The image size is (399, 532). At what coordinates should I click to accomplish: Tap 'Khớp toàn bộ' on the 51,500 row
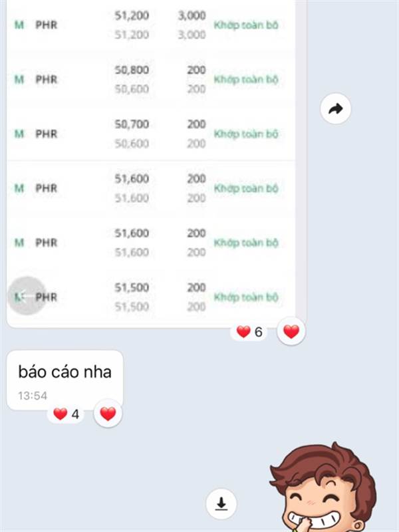pos(246,297)
